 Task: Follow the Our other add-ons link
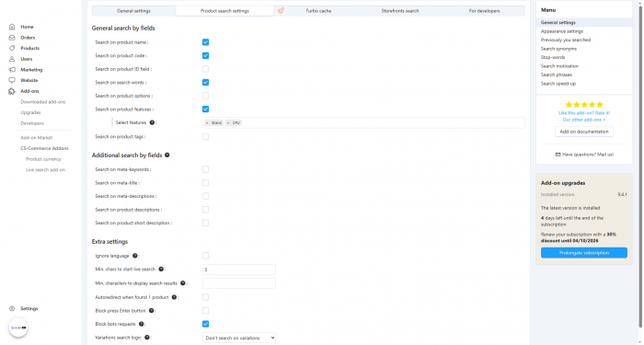pos(583,120)
